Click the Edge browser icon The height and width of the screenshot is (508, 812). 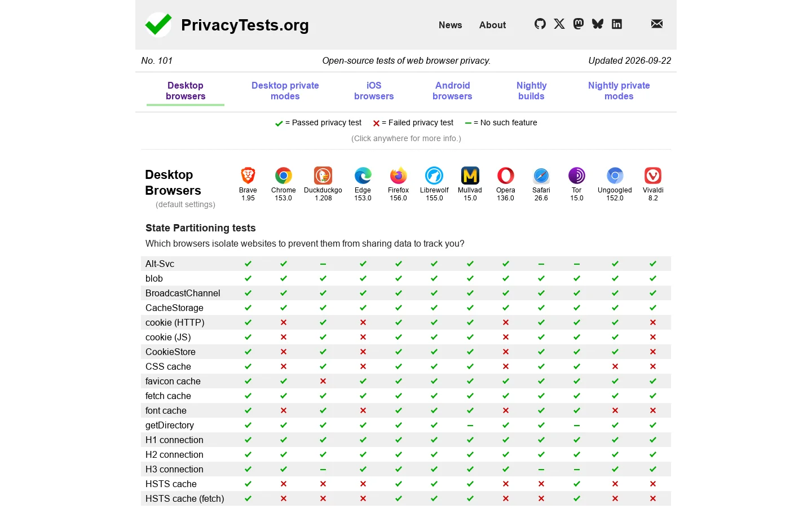(363, 176)
